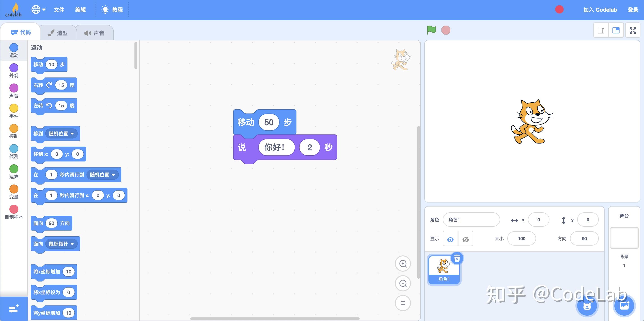644x321 pixels.
Task: Open the language globe dropdown
Action: coord(39,9)
